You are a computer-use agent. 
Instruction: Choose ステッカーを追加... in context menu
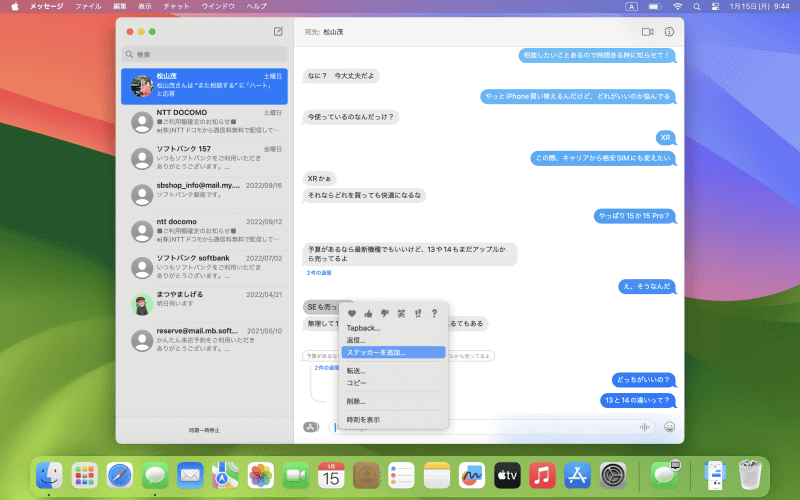[x=393, y=353]
